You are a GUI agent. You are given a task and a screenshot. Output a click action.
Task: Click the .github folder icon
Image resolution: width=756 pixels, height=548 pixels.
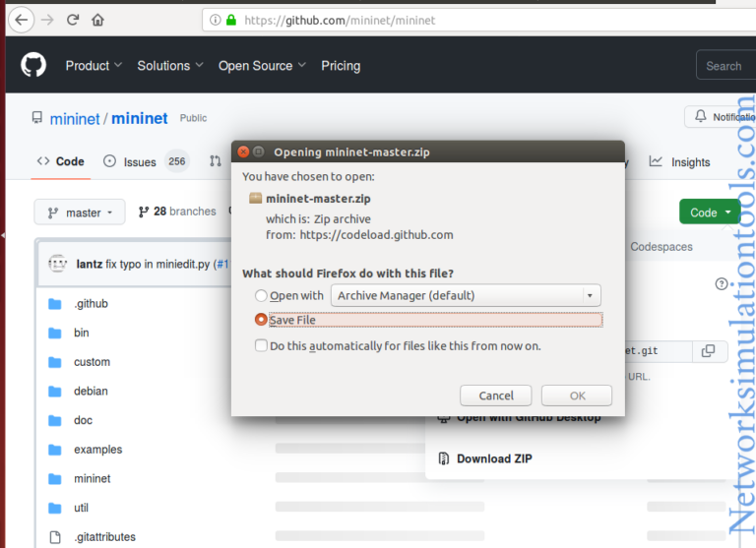(x=55, y=304)
